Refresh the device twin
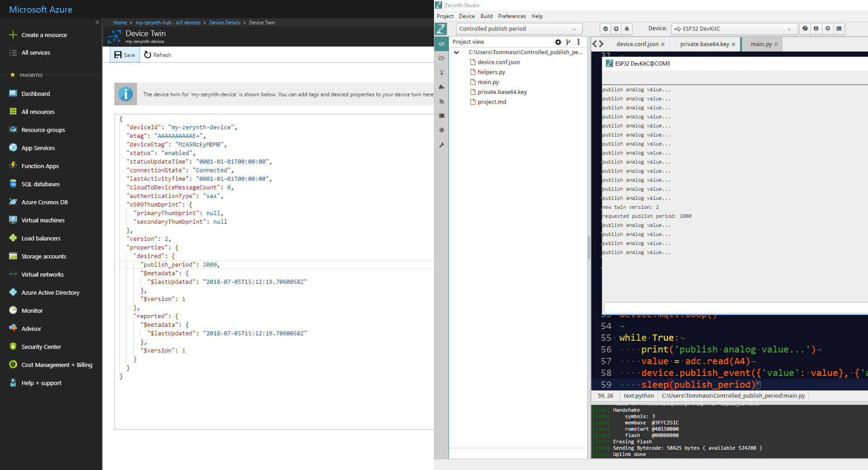 point(157,55)
